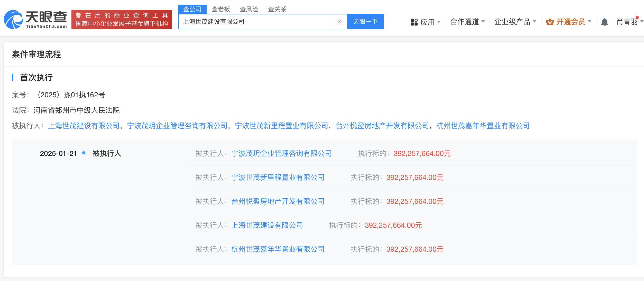Open 台州悦盈房地产开发有限公司 in the timeline list
This screenshot has height=281, width=644.
click(278, 201)
